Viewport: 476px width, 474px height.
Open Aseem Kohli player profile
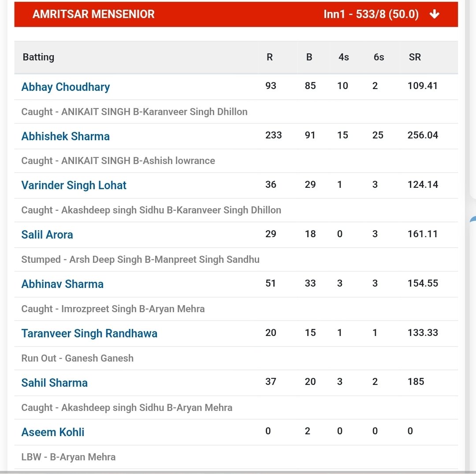[x=53, y=432]
